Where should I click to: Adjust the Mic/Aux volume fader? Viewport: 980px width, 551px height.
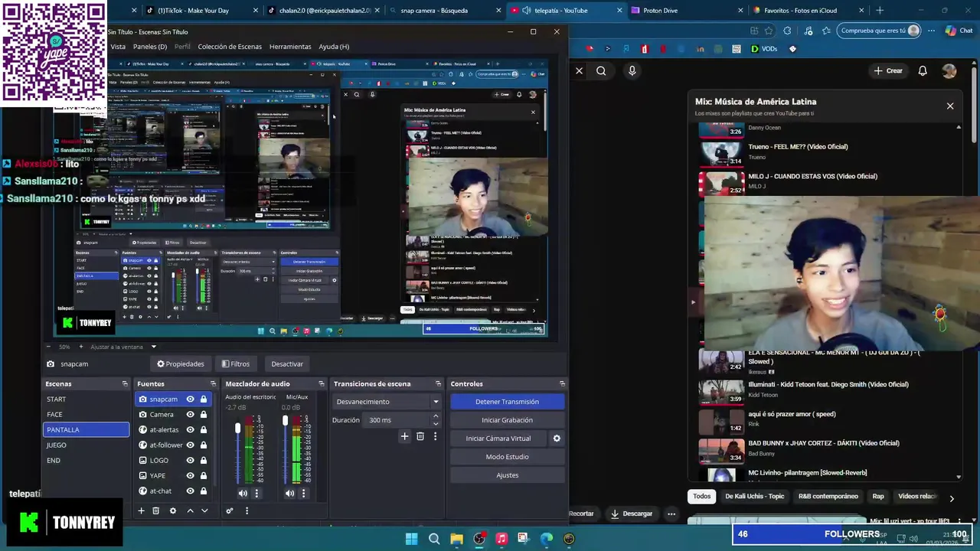click(285, 420)
